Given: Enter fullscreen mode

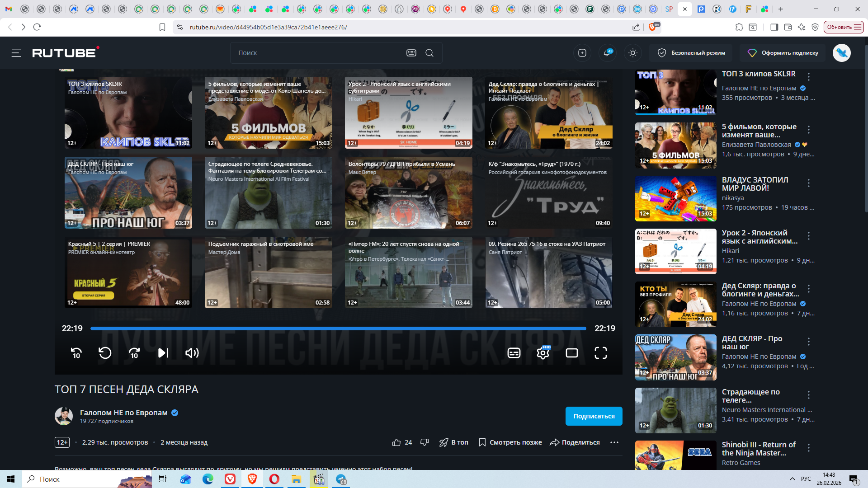Looking at the screenshot, I should pyautogui.click(x=601, y=353).
